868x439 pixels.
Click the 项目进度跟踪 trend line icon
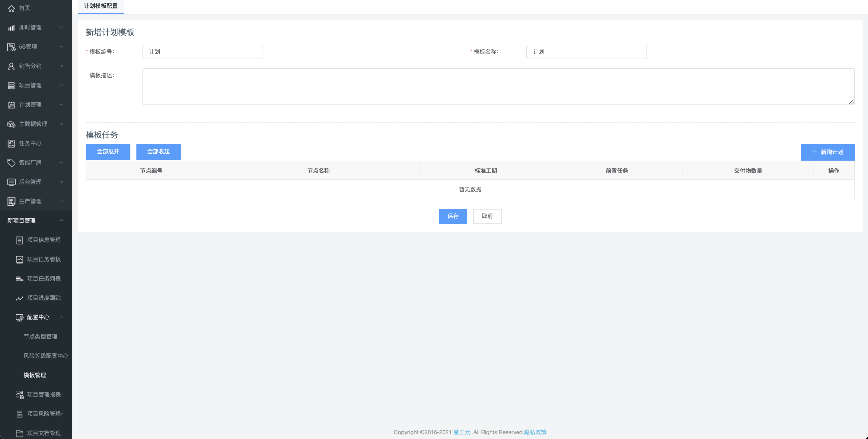point(20,298)
